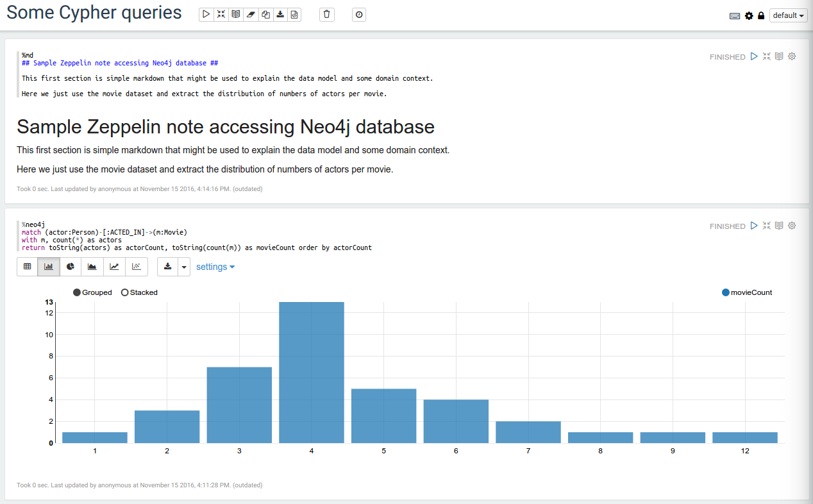
Task: Select bar chart view
Action: pyautogui.click(x=49, y=267)
